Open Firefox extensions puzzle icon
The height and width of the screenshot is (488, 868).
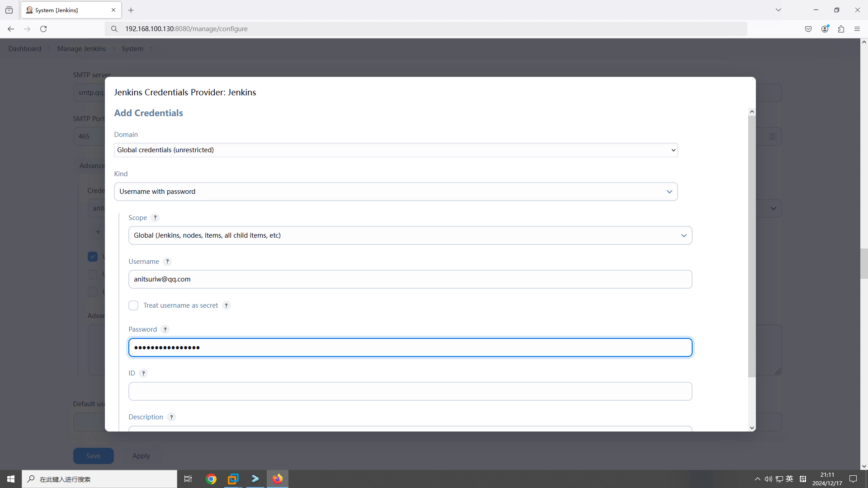coord(841,29)
